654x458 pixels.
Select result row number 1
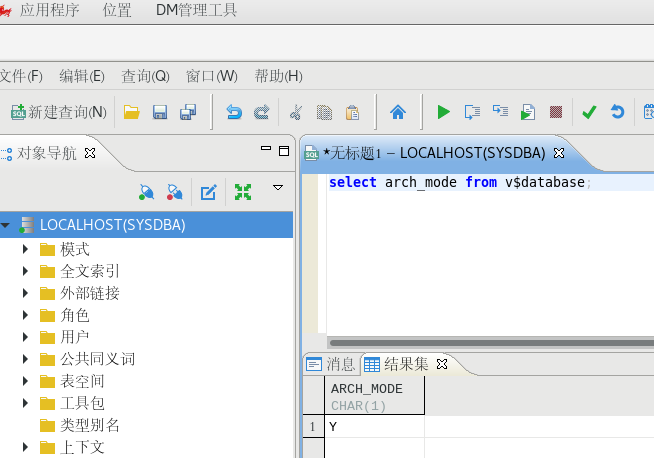pyautogui.click(x=313, y=426)
